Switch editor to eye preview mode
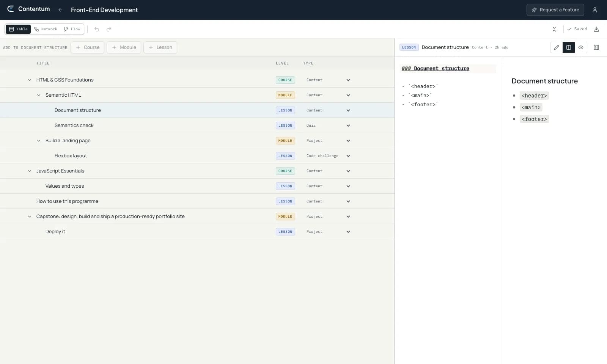This screenshot has width=607, height=364. (580, 47)
